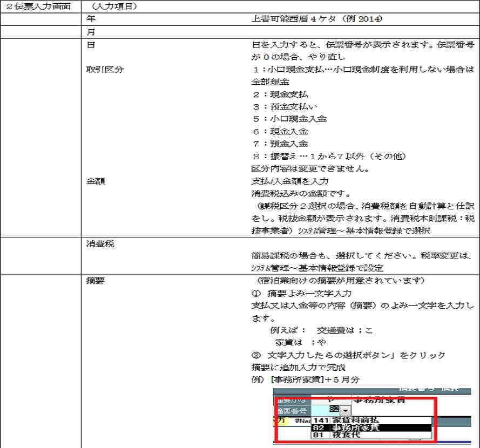Open the 摘要番号 dropdown arrow
The width and height of the screenshot is (480, 448).
[346, 410]
